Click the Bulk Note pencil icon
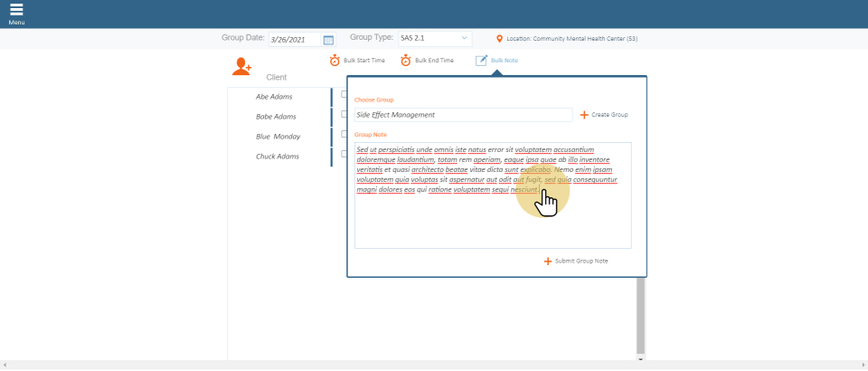Screen dimensions: 868x371 (482, 61)
